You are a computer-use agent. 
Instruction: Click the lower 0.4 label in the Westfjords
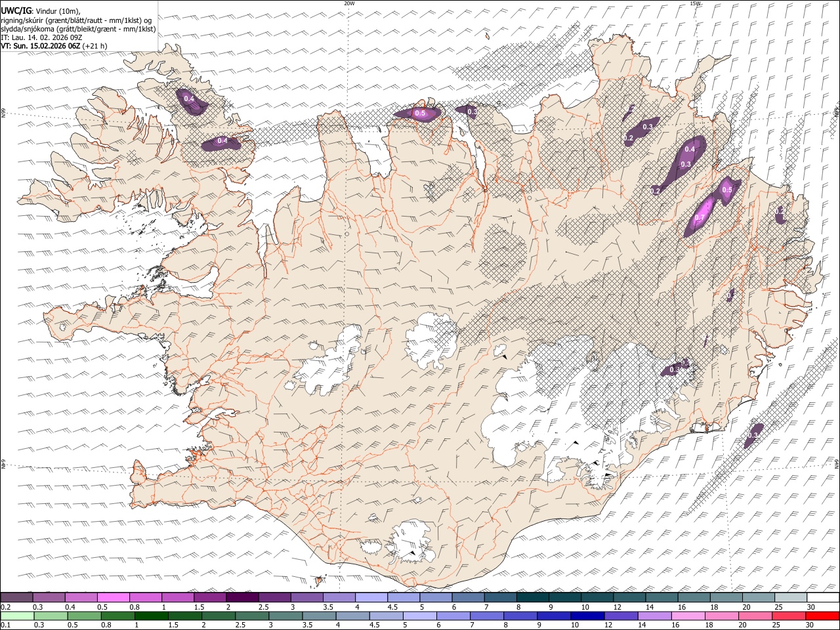[x=222, y=141]
